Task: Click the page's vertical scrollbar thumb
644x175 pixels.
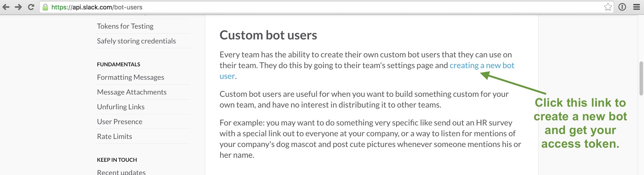Action: pos(641,78)
